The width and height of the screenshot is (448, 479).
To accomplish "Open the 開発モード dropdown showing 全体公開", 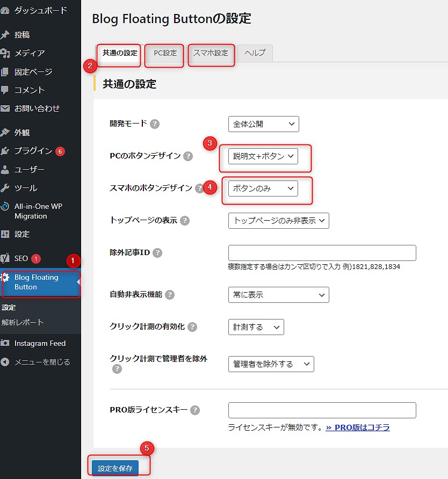I will pos(263,124).
